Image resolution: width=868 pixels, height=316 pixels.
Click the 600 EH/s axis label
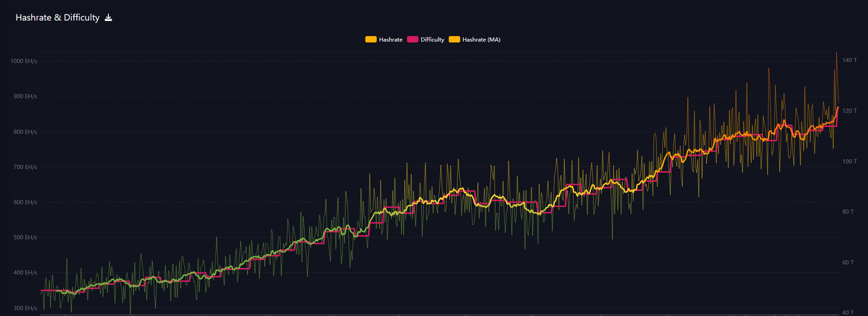click(x=25, y=202)
